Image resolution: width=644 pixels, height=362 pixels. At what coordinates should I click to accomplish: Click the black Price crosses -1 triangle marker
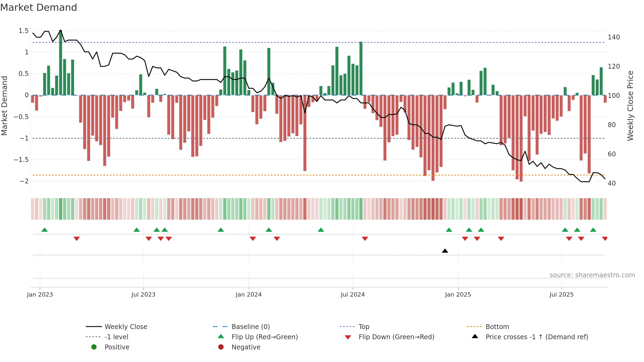[445, 251]
